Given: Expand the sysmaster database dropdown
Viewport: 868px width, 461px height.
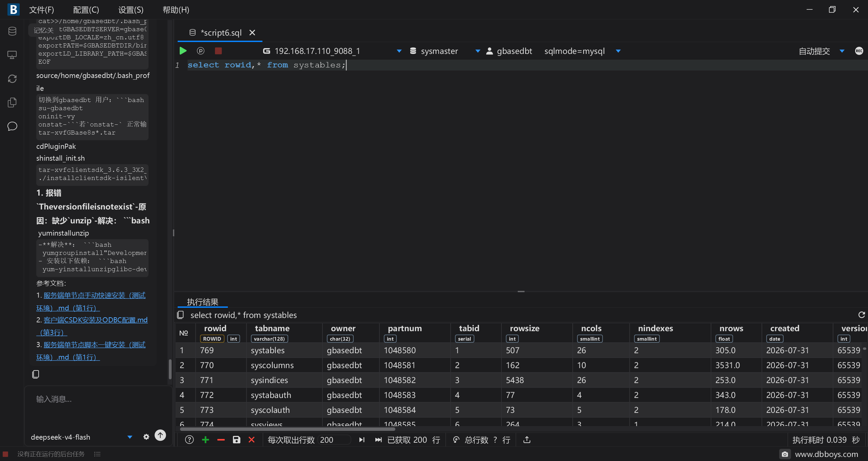Looking at the screenshot, I should [478, 51].
